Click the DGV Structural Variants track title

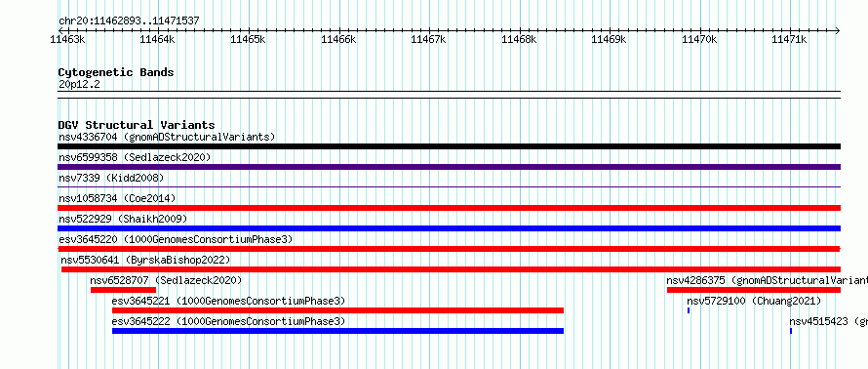click(x=137, y=125)
